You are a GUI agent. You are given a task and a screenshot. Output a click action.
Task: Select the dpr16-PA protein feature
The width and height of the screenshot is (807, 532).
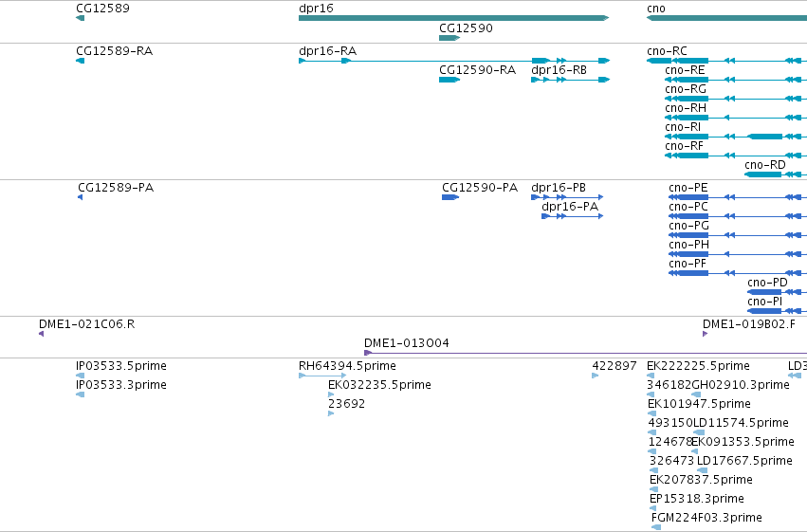coord(573,216)
